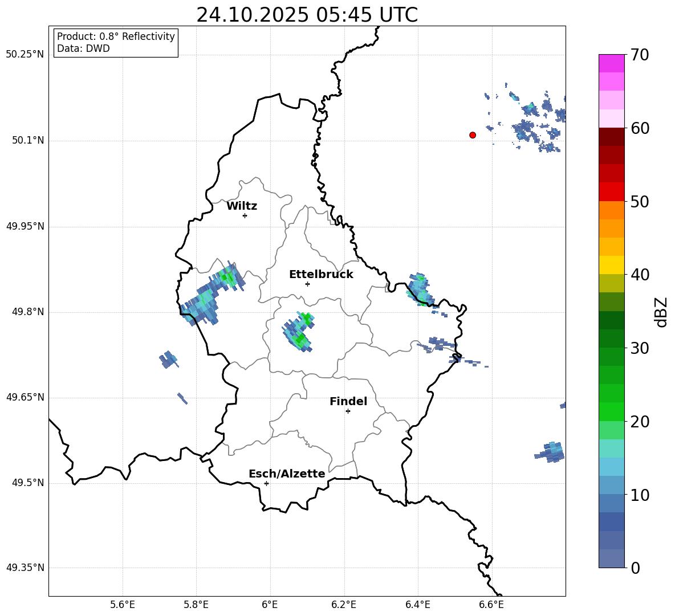675x616 pixels.
Task: Click the radar echo on the eastern border near 6.4°E
Action: (x=419, y=289)
